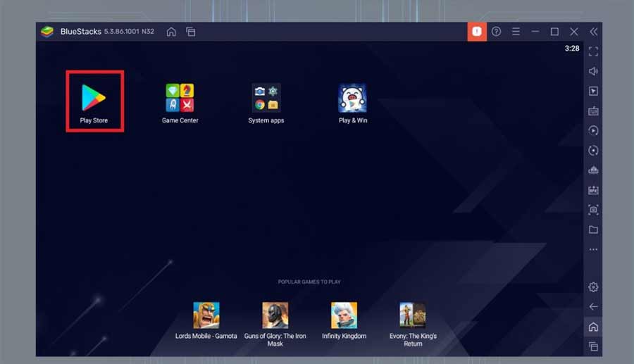Image resolution: width=634 pixels, height=364 pixels.
Task: Click the install APK icon in sidebar
Action: (x=593, y=190)
